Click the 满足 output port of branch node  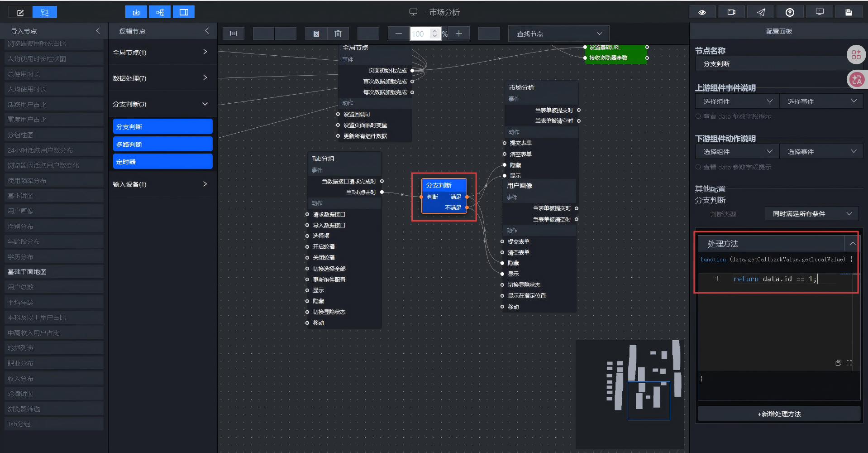(467, 197)
